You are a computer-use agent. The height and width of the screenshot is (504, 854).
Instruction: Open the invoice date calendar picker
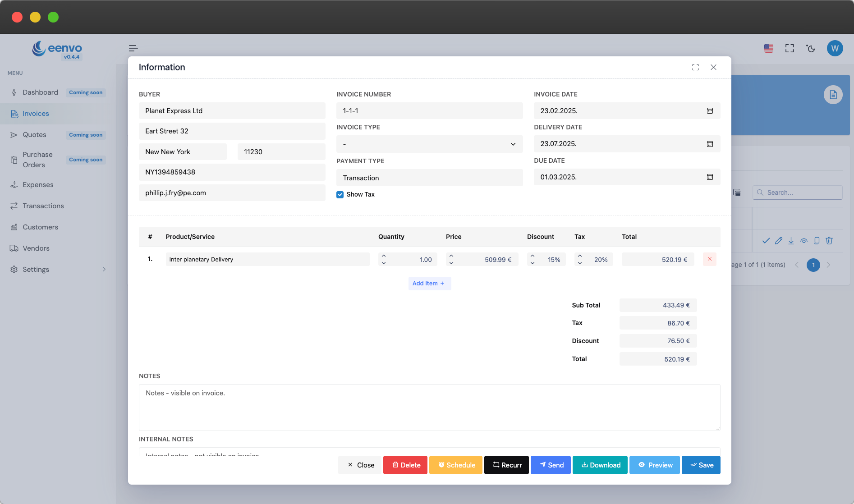[710, 111]
